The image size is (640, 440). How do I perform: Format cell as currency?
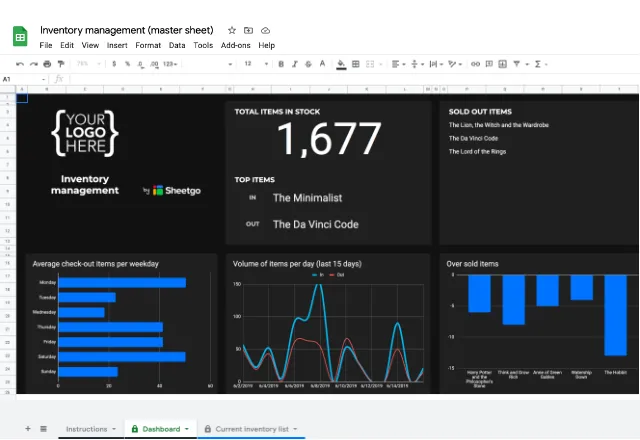114,64
